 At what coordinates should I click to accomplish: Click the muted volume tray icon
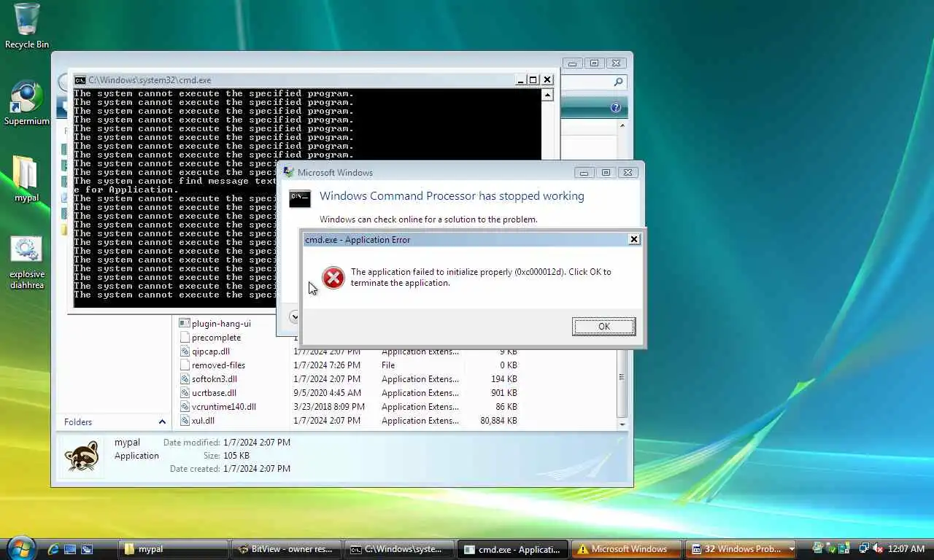click(877, 549)
